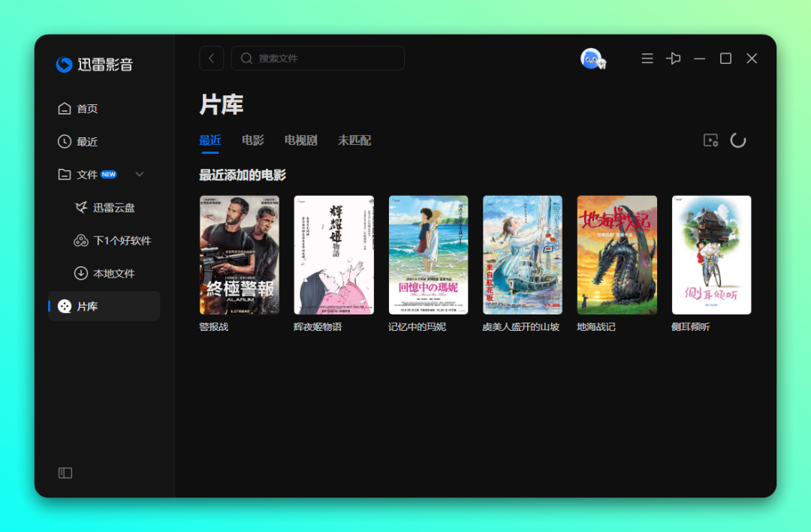The image size is (811, 532).
Task: Open the 虞美人盛开的山坡 poster
Action: coord(523,255)
